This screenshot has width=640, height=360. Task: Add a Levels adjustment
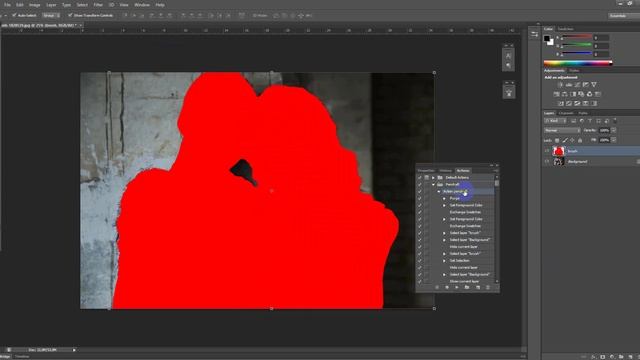pos(569,84)
